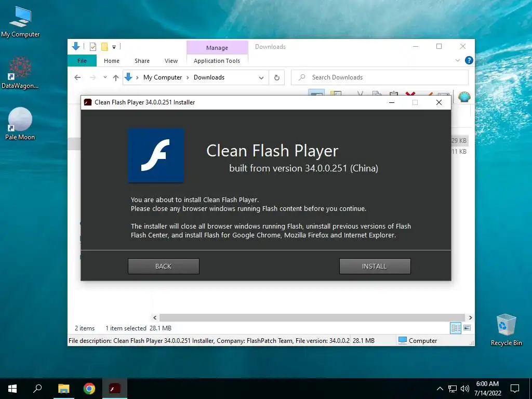The height and width of the screenshot is (399, 532).
Task: Open the Share ribbon tab
Action: click(x=142, y=61)
